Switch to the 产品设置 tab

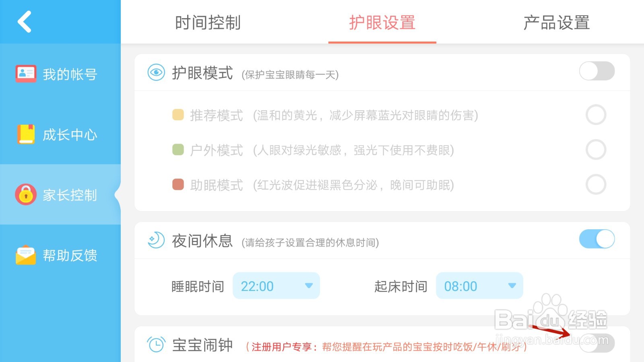coord(557,23)
